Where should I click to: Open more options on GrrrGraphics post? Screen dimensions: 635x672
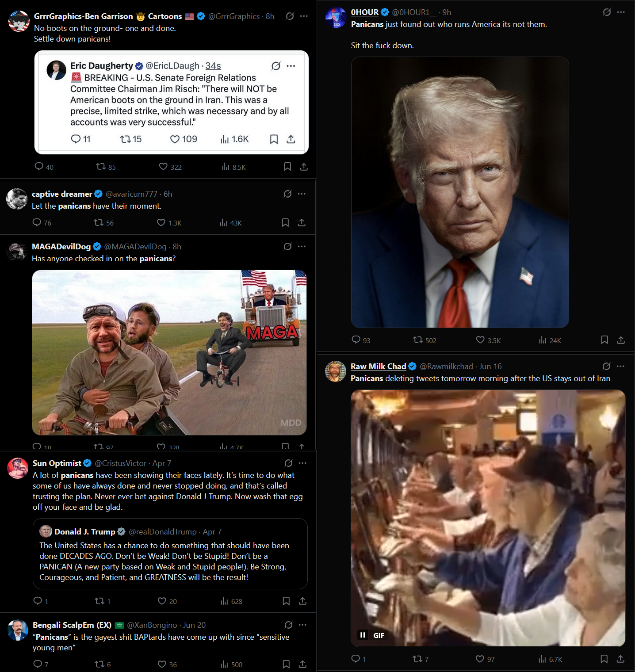point(304,16)
